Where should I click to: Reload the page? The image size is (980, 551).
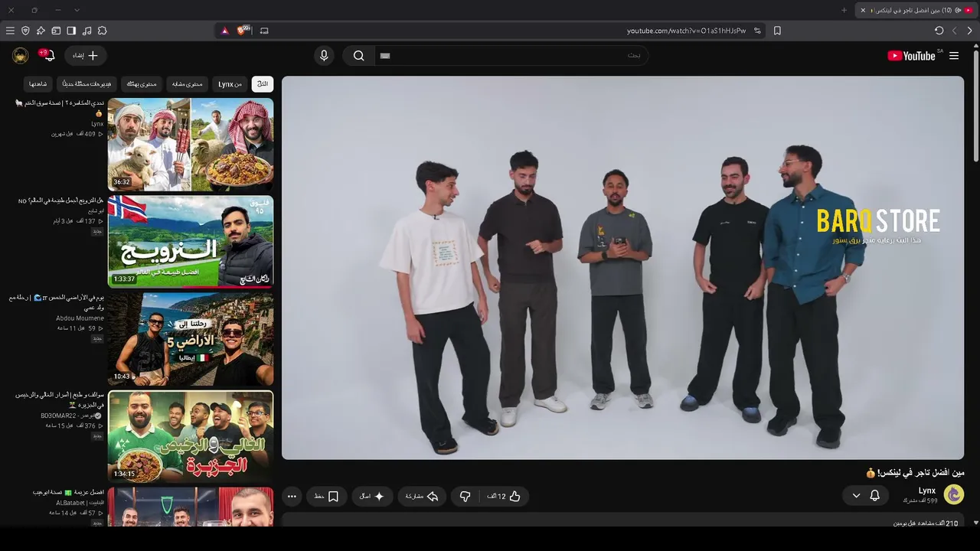click(x=939, y=31)
